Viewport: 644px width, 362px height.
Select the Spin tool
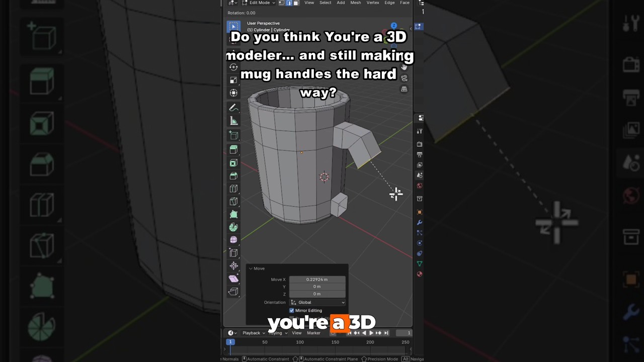pyautogui.click(x=233, y=227)
